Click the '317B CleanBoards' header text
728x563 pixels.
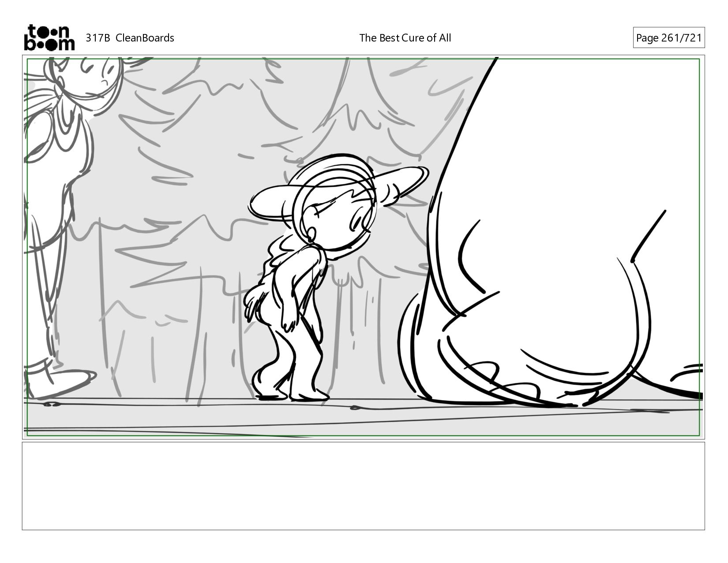pyautogui.click(x=130, y=38)
